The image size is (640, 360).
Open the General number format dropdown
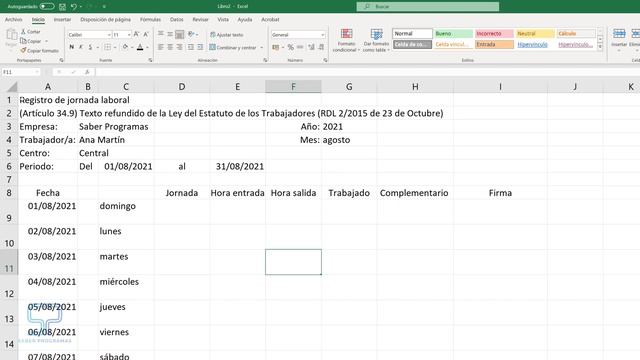pyautogui.click(x=322, y=35)
